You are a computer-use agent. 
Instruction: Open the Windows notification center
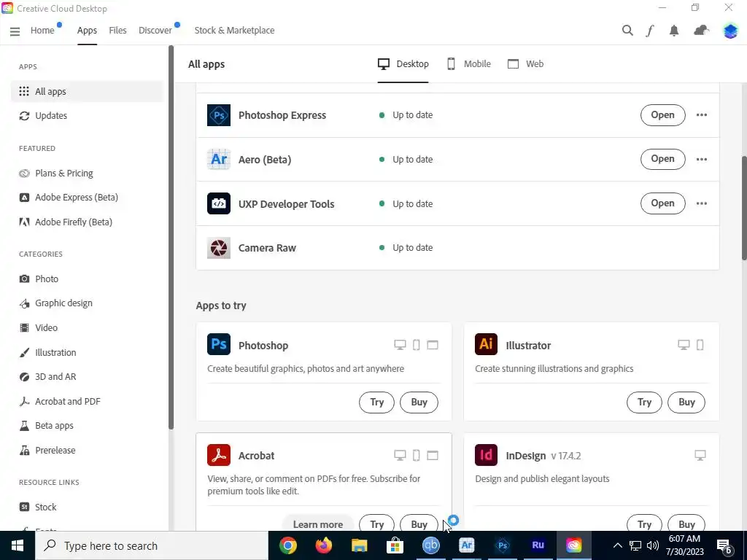(x=725, y=545)
